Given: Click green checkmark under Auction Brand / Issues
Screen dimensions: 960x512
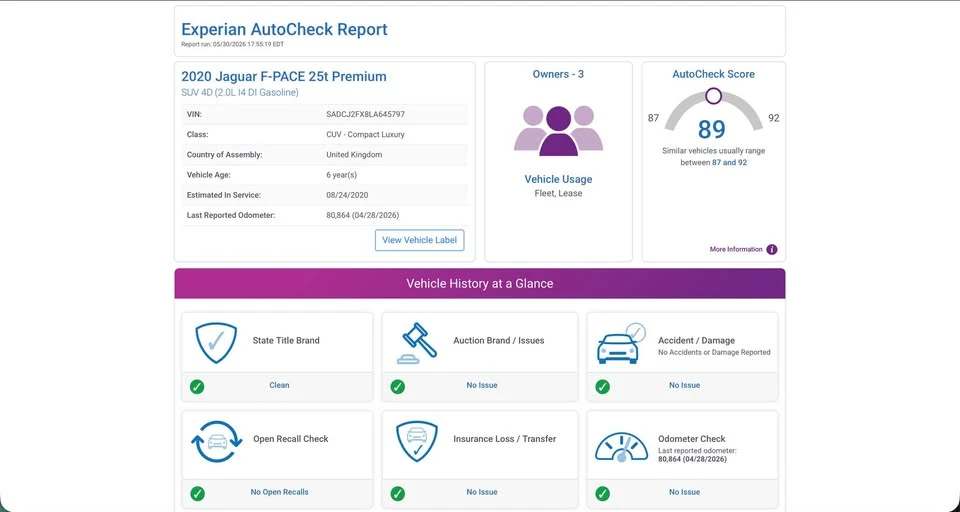Looking at the screenshot, I should [398, 386].
